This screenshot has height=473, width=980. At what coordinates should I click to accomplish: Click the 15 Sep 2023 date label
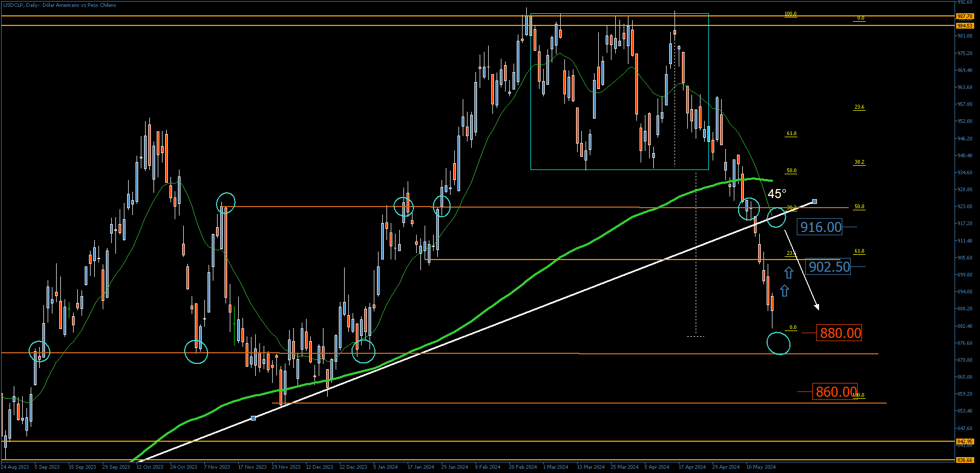click(x=82, y=467)
